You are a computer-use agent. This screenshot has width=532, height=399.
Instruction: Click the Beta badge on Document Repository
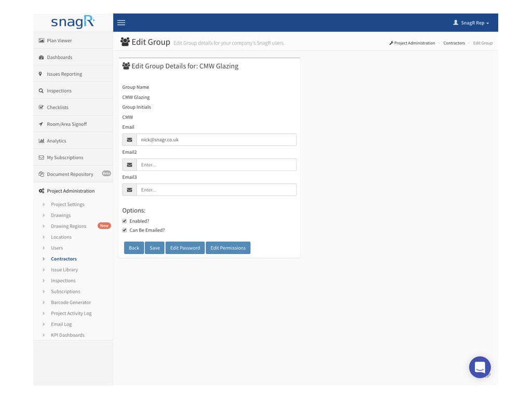click(x=106, y=174)
